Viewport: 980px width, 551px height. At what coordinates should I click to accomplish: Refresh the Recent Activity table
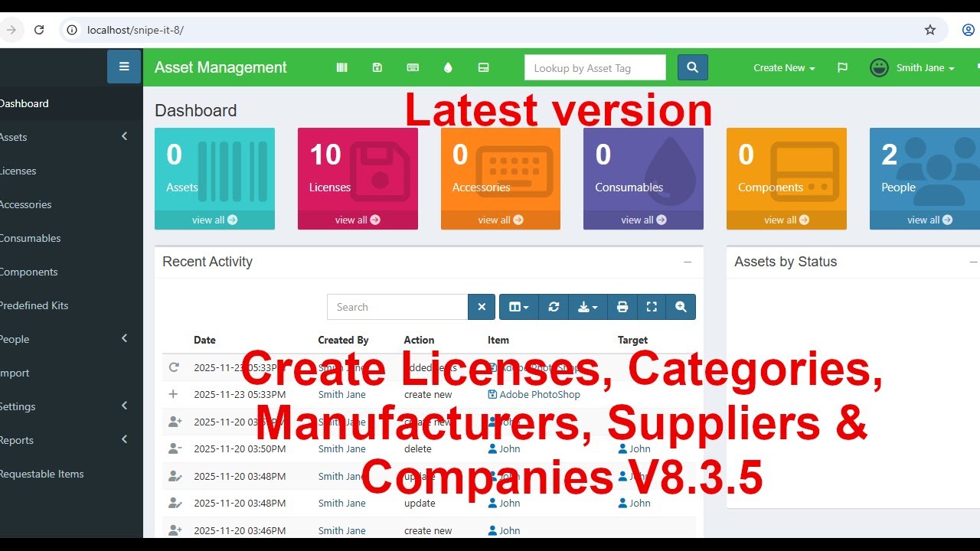pyautogui.click(x=554, y=307)
